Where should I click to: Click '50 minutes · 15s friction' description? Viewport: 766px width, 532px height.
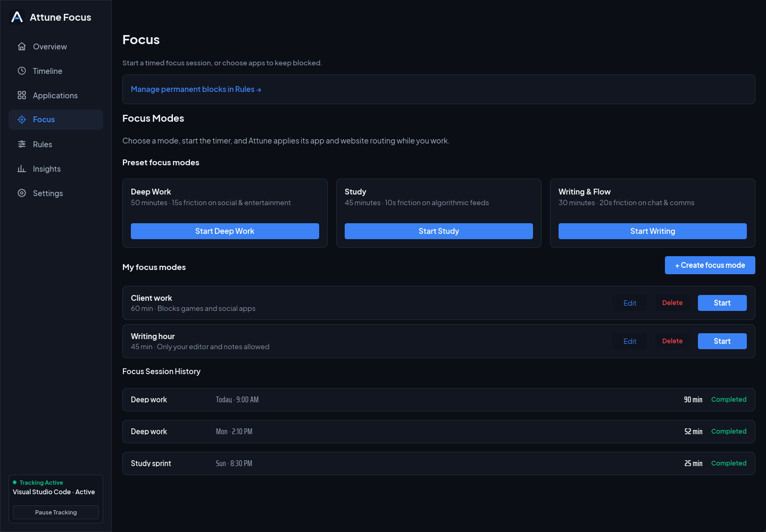click(x=211, y=203)
